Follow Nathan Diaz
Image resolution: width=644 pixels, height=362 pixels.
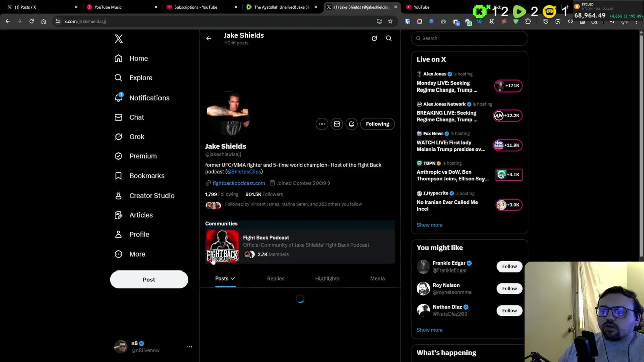point(509,310)
